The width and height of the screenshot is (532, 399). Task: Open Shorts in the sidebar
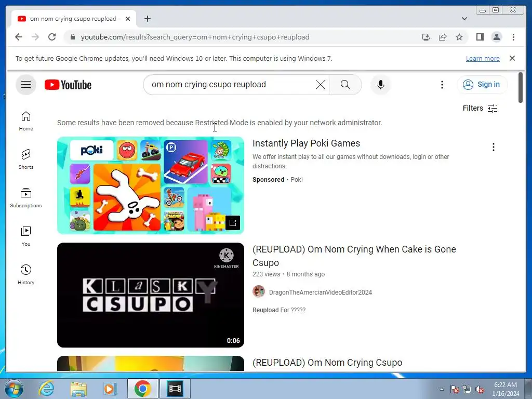coord(26,159)
